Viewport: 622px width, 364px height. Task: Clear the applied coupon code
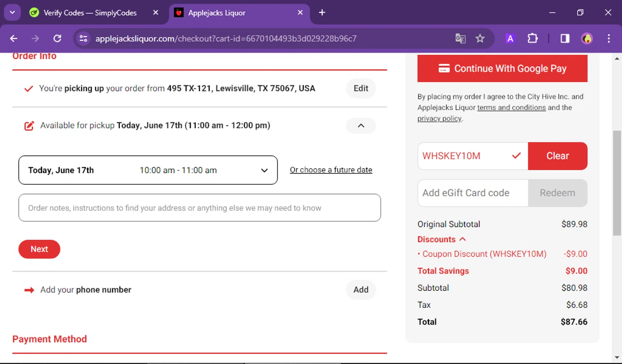pos(558,156)
